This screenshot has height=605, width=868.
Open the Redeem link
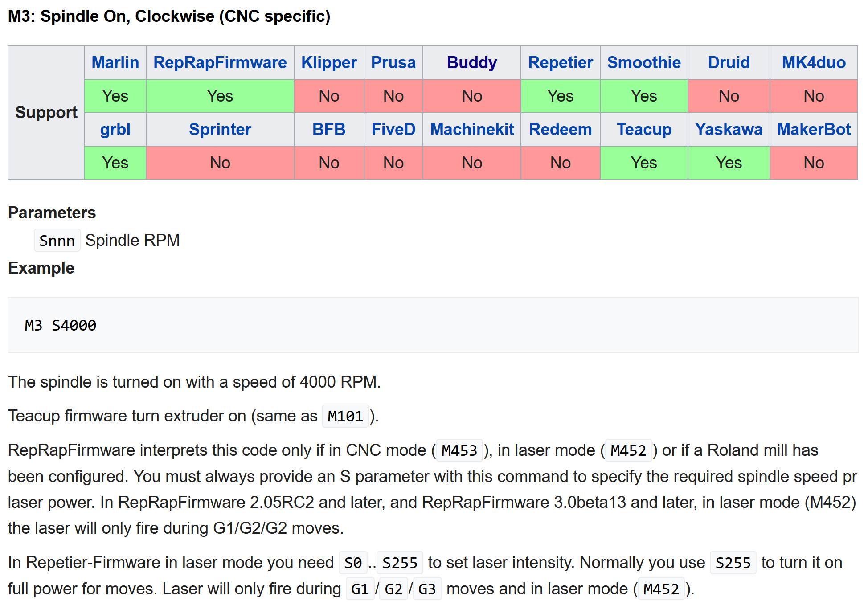pos(560,129)
